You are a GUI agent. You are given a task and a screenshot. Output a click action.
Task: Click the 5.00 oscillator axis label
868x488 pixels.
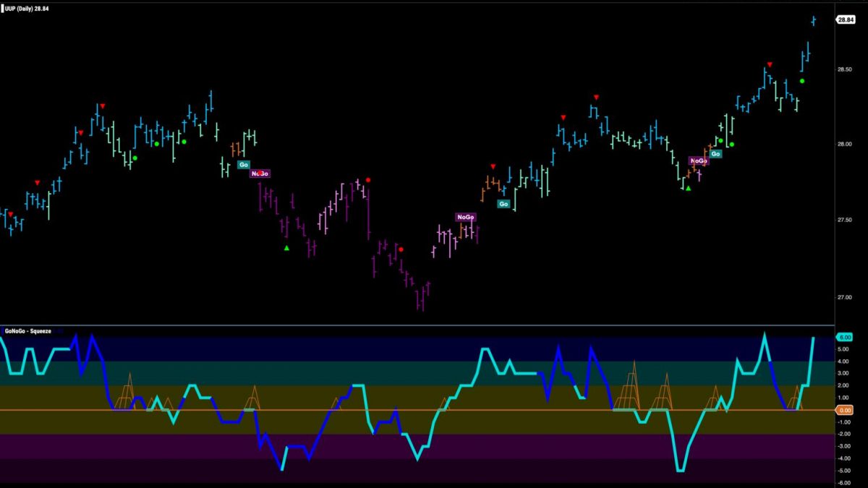point(845,349)
